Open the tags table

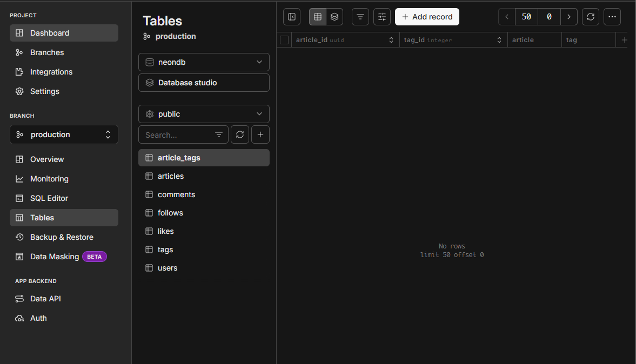pos(204,250)
